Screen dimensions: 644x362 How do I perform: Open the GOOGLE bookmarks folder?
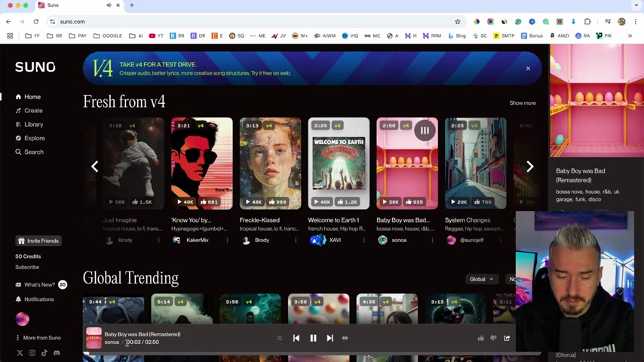tap(108, 35)
